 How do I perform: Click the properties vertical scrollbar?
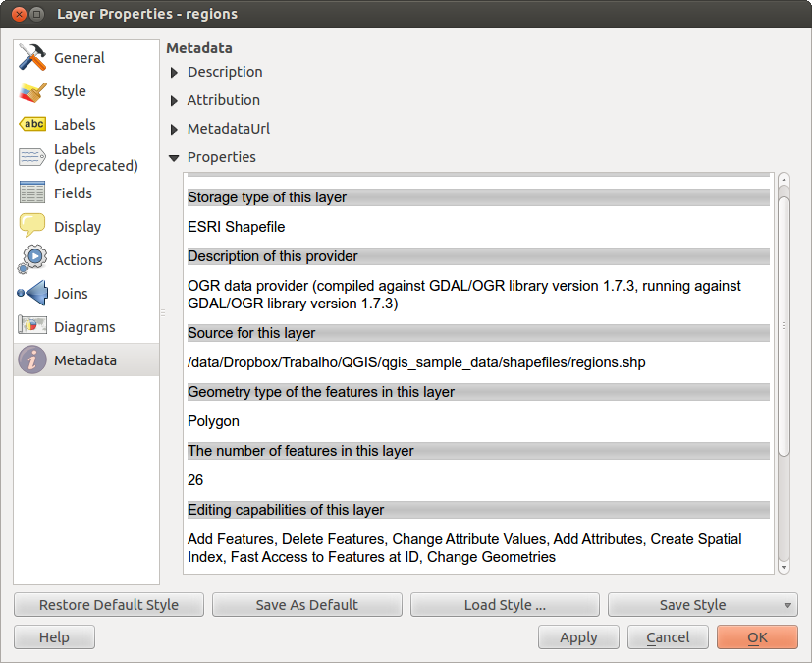coord(784,324)
